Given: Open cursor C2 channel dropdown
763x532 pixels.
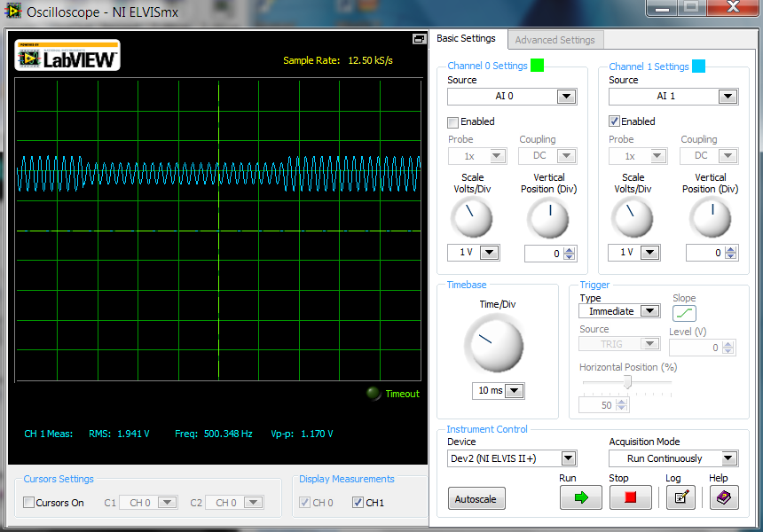Looking at the screenshot, I should (x=254, y=503).
